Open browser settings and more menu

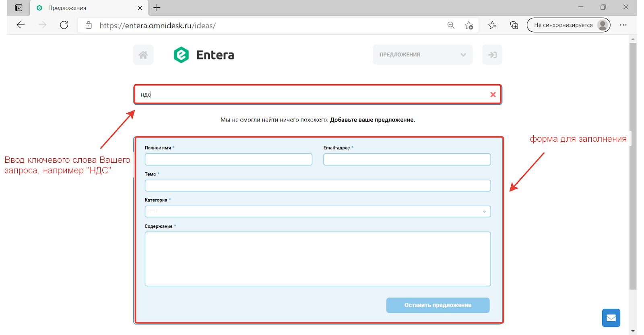click(x=623, y=25)
